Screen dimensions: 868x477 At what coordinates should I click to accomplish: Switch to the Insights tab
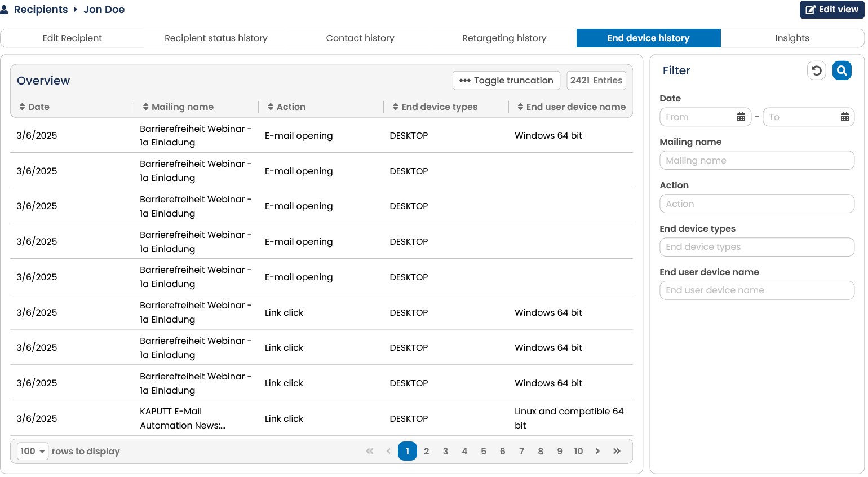pyautogui.click(x=792, y=38)
